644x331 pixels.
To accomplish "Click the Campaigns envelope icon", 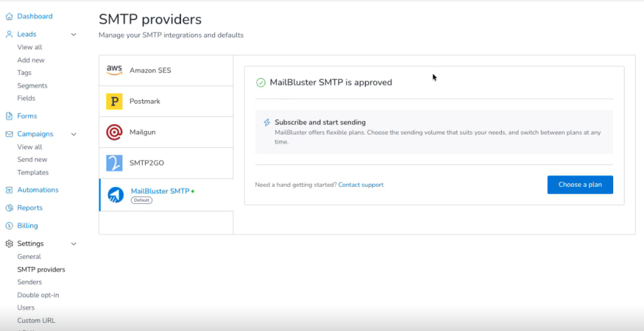I will point(9,134).
